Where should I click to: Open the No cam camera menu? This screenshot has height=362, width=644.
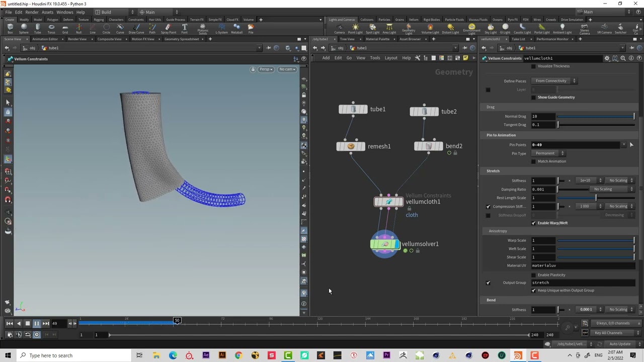(287, 69)
